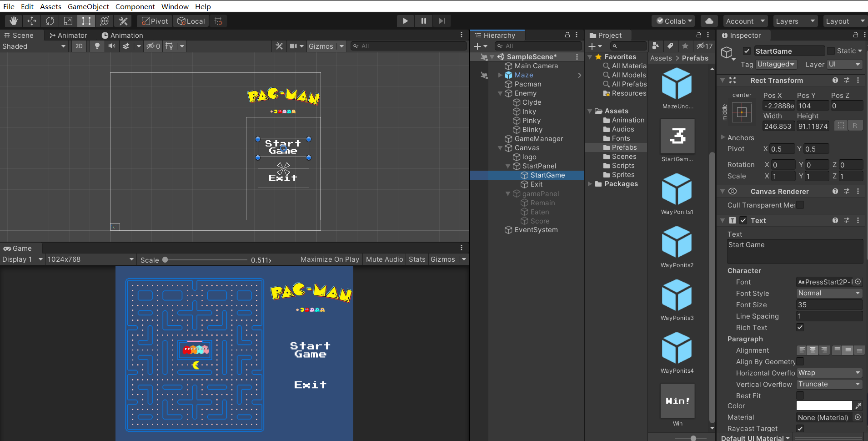Select the Rect tool
The height and width of the screenshot is (441, 868).
[86, 21]
